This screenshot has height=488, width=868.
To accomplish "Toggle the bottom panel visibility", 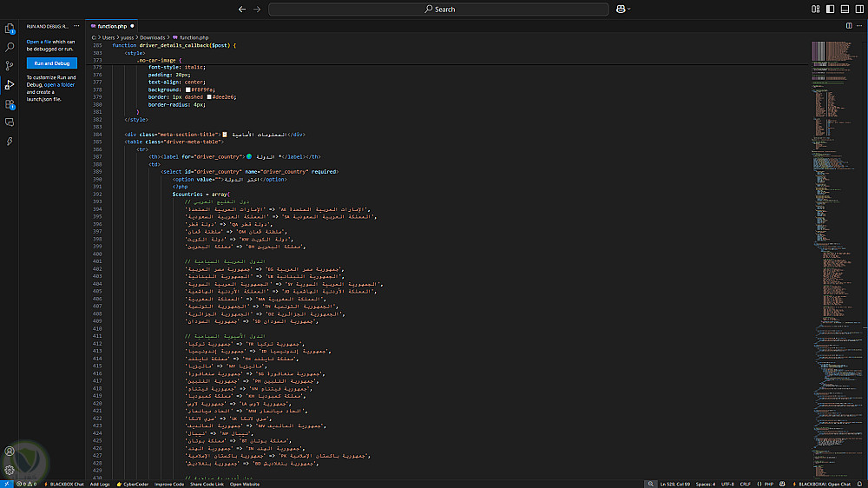I will pos(845,9).
